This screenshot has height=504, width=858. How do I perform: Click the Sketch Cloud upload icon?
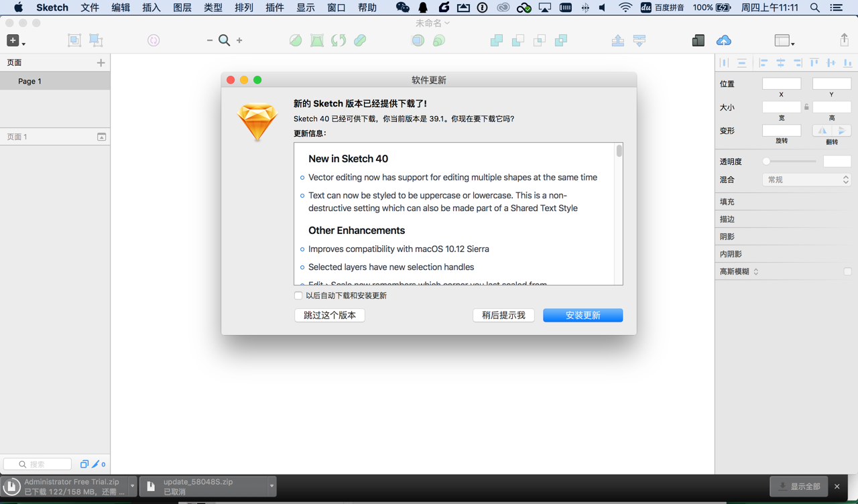[x=724, y=41]
